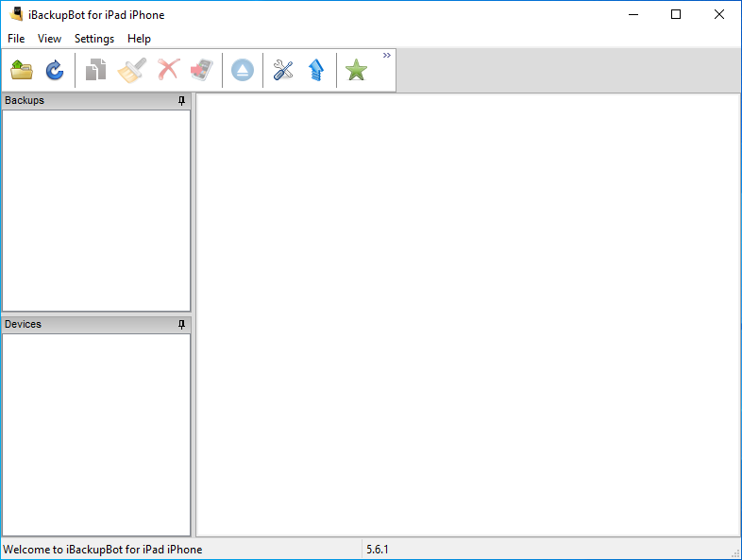Viewport: 742px width, 560px height.
Task: Click the open backup folder icon
Action: 22,70
